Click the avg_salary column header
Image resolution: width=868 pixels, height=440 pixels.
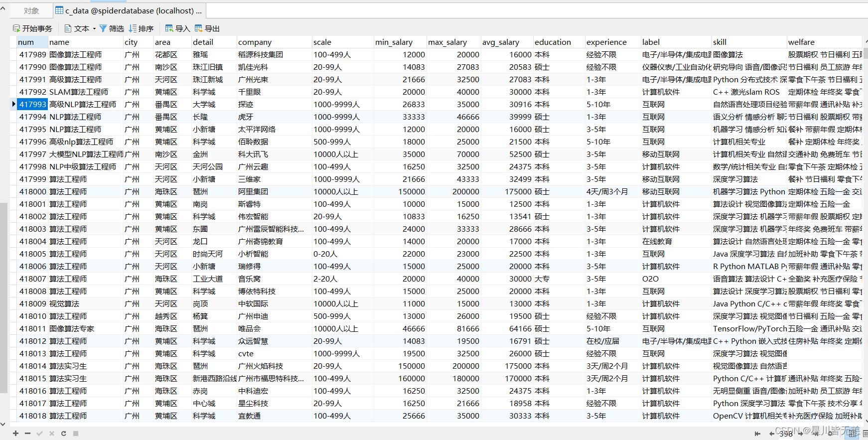coord(507,42)
